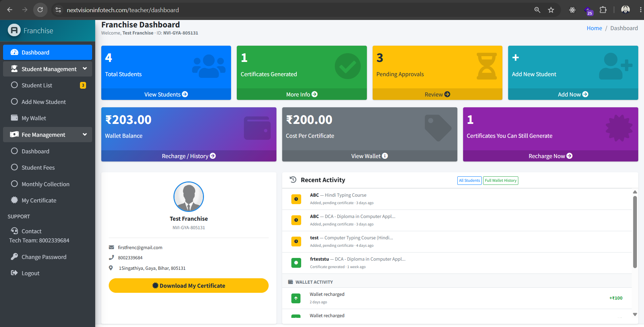Click the green arrow icon beside Wallet recharged +₹100
The height and width of the screenshot is (327, 644).
[x=296, y=298]
